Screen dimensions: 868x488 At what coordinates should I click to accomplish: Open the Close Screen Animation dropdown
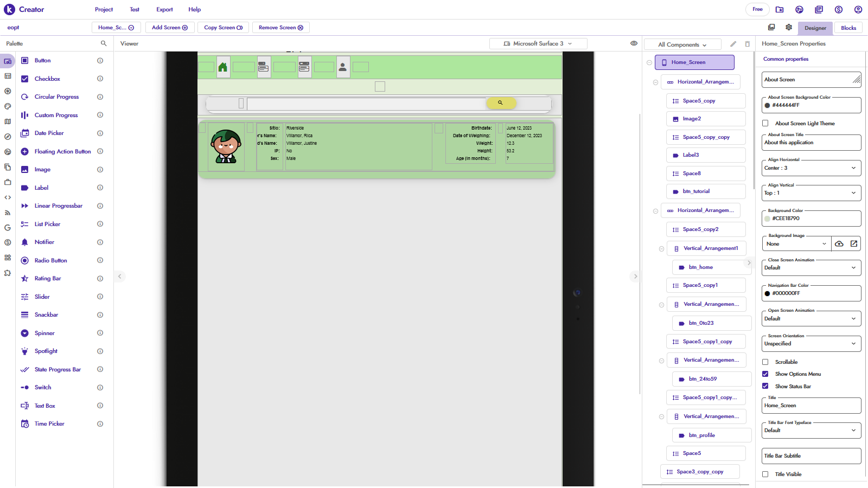click(811, 268)
